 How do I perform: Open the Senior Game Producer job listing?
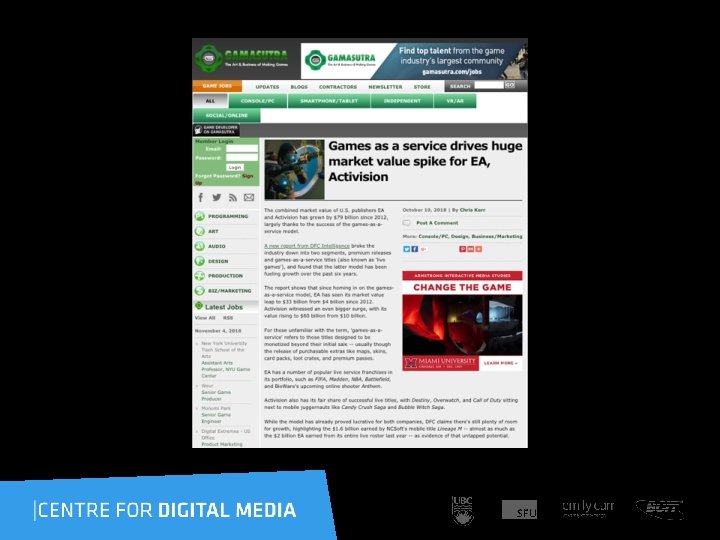pyautogui.click(x=216, y=395)
